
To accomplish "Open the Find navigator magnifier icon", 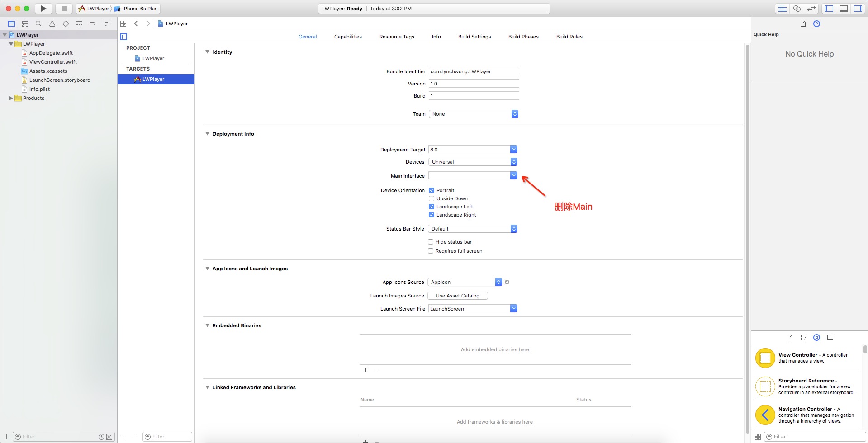I will click(38, 24).
